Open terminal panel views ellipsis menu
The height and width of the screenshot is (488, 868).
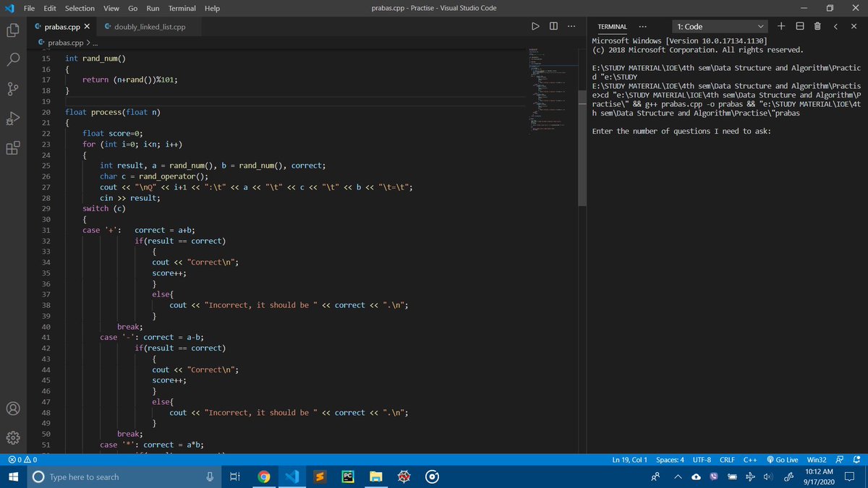(642, 27)
